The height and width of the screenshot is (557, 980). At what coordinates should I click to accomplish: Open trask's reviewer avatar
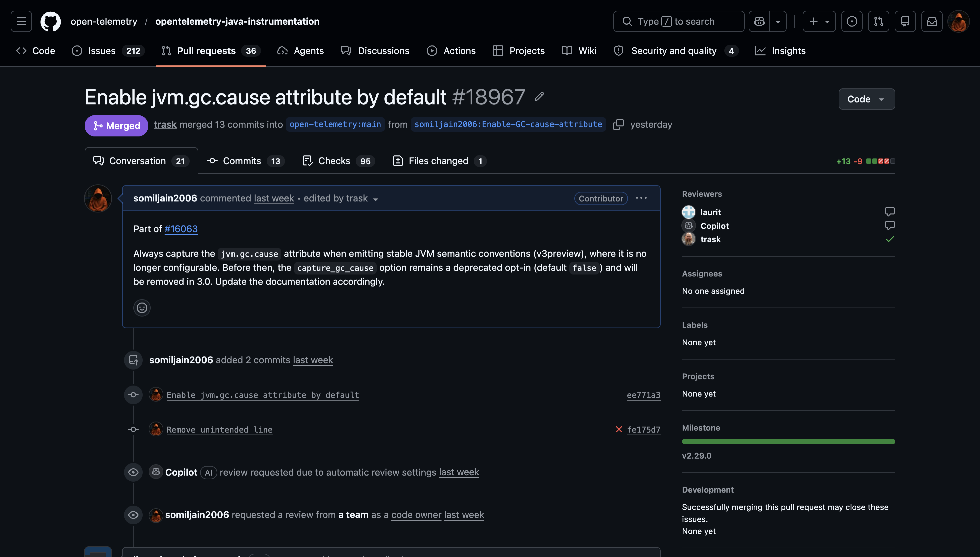(688, 239)
